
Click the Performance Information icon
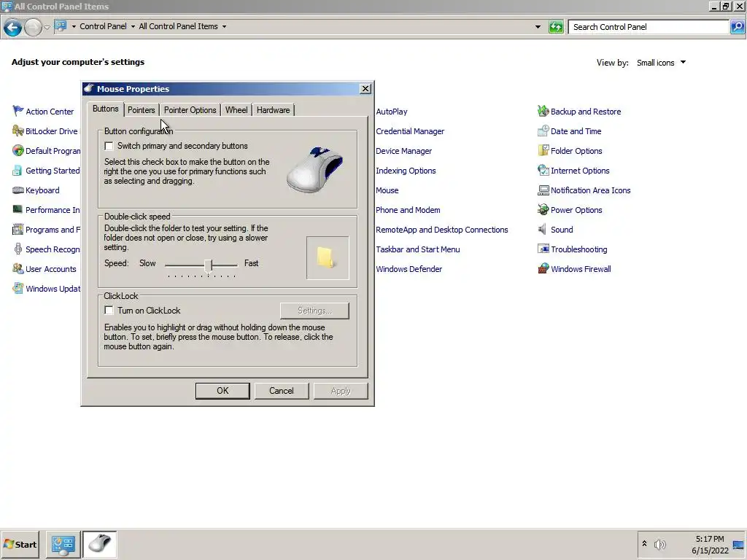(18, 209)
